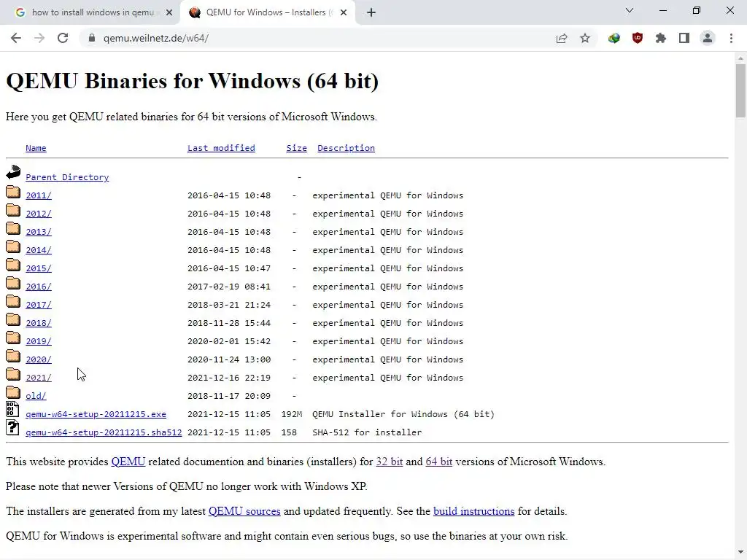Click the binary file icon for the .exe
The width and height of the screenshot is (747, 560).
coord(12,410)
